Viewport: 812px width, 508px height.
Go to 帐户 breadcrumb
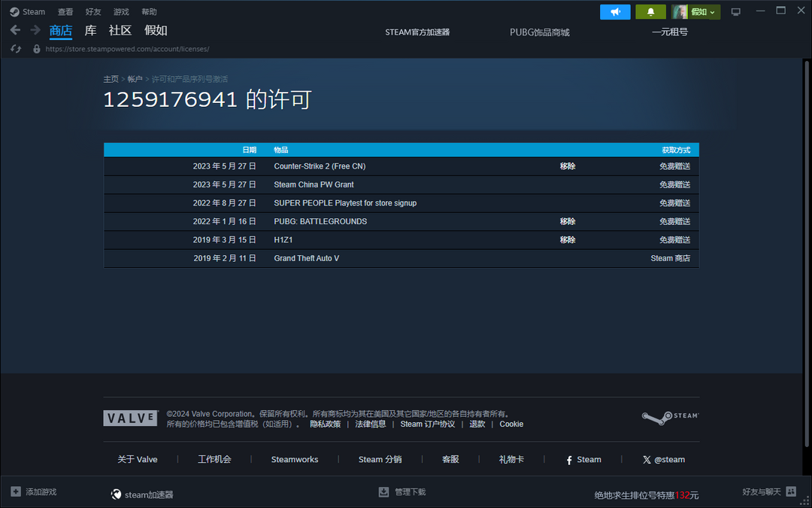click(135, 79)
